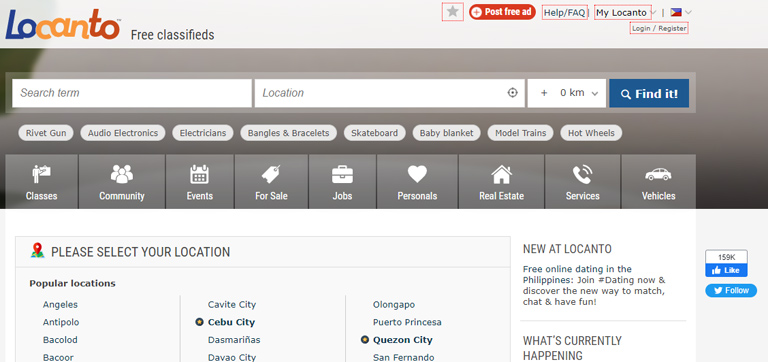The image size is (768, 362).
Task: Select the Baby blanket suggestion tag
Action: [x=447, y=133]
